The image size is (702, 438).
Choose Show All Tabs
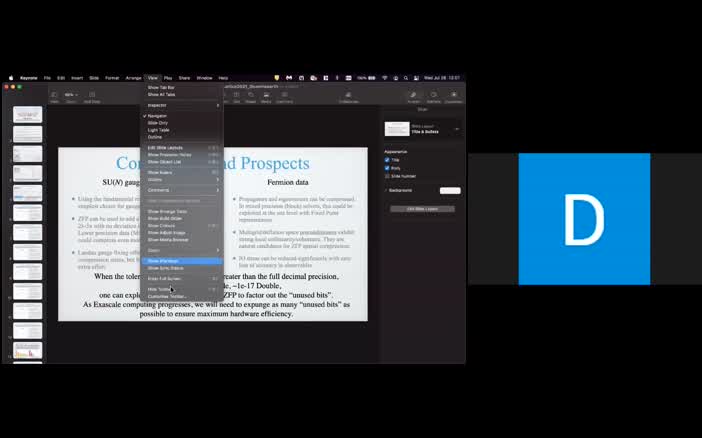tap(182, 94)
